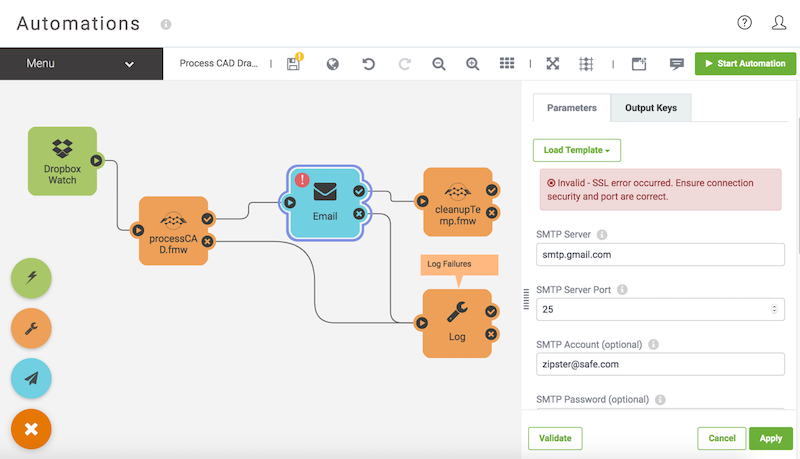Select the Parameters tab
This screenshot has height=459, width=800.
tap(572, 108)
